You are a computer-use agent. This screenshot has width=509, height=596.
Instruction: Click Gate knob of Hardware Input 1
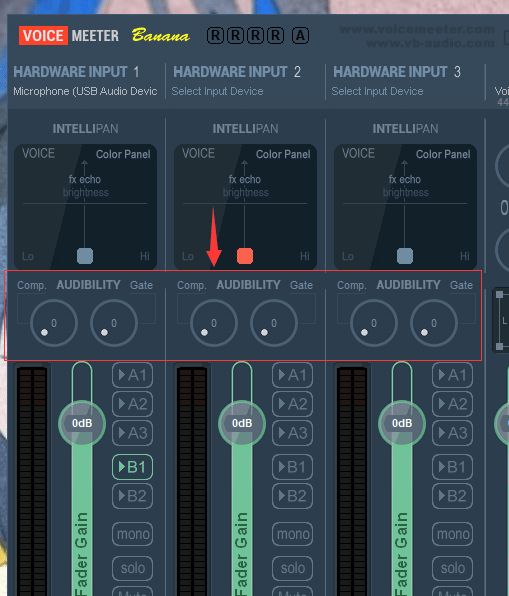coord(114,323)
